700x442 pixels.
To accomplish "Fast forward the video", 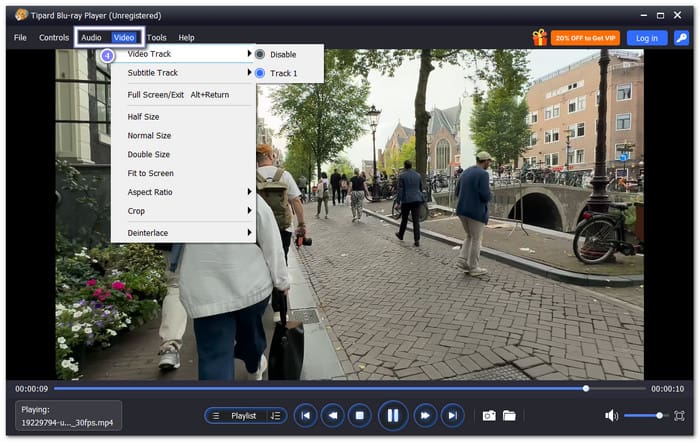I will click(x=425, y=416).
